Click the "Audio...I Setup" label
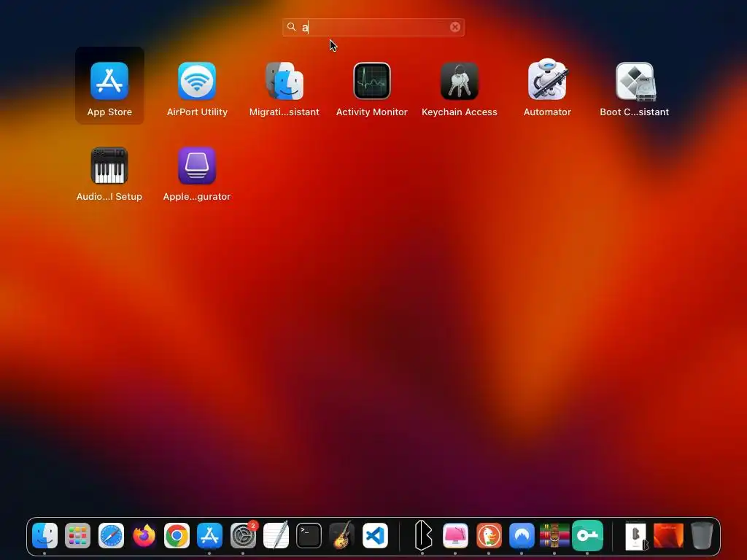Screen dimensions: 747x560 coord(109,197)
